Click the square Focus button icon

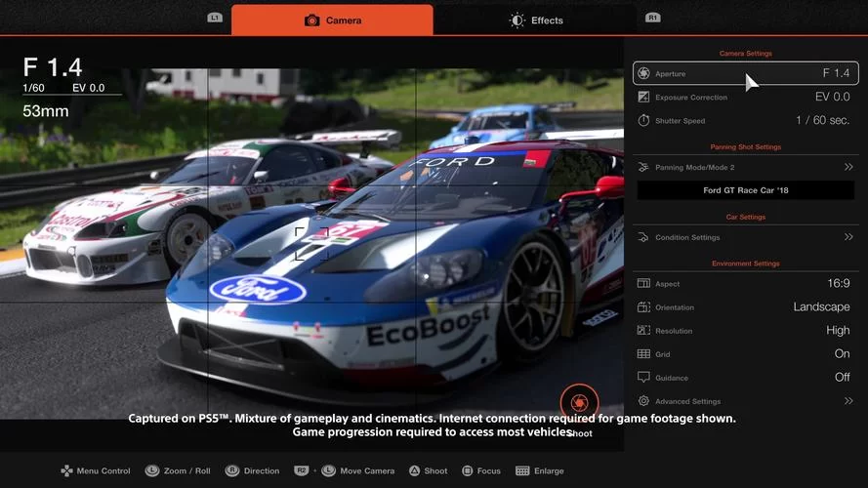[468, 470]
